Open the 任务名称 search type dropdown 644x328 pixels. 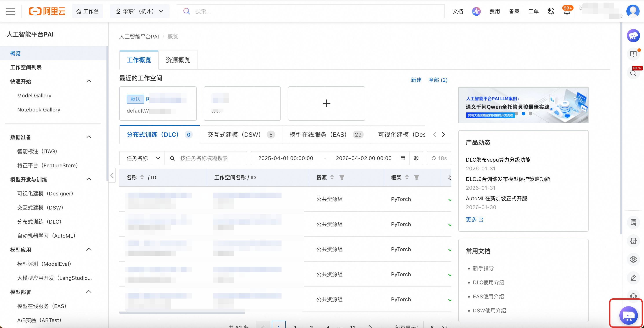pos(142,158)
